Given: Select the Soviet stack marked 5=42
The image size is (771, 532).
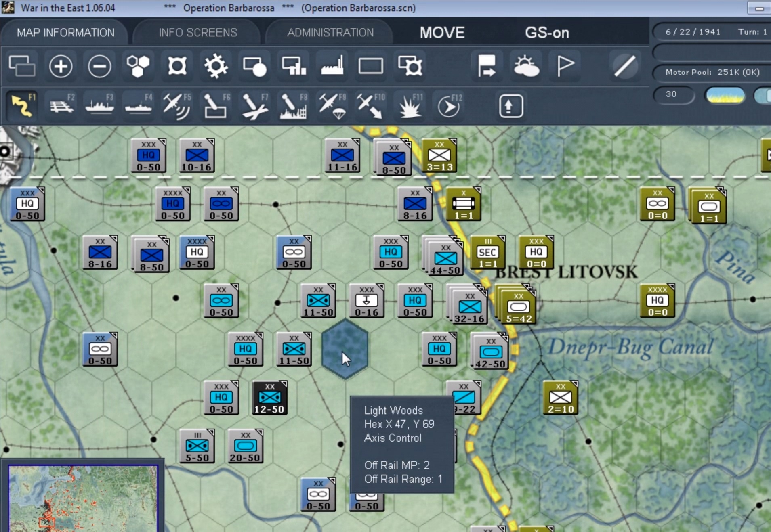Looking at the screenshot, I should [x=517, y=305].
